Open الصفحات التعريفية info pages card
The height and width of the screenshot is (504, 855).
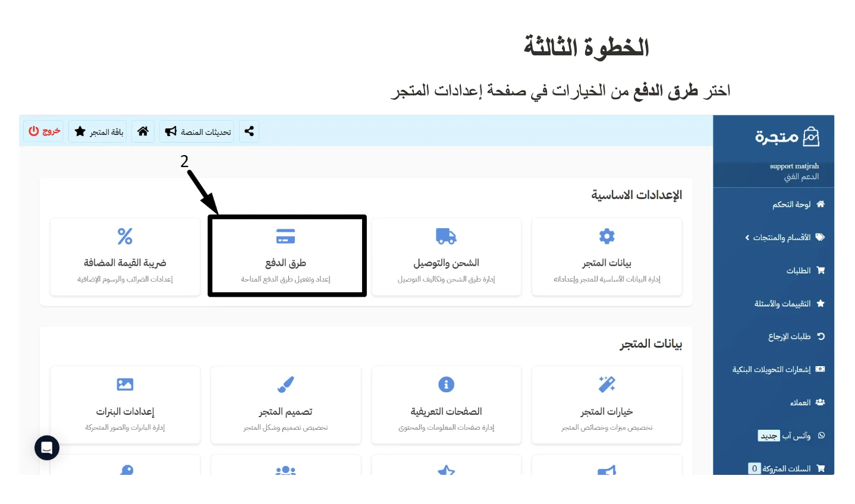[447, 405]
